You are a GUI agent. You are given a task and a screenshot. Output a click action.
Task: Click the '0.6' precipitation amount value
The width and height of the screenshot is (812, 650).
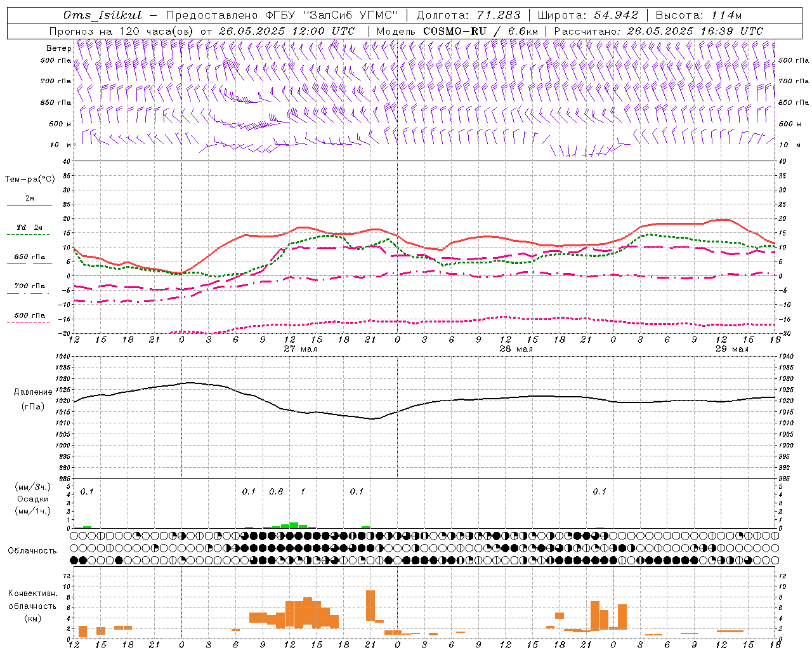tap(276, 491)
